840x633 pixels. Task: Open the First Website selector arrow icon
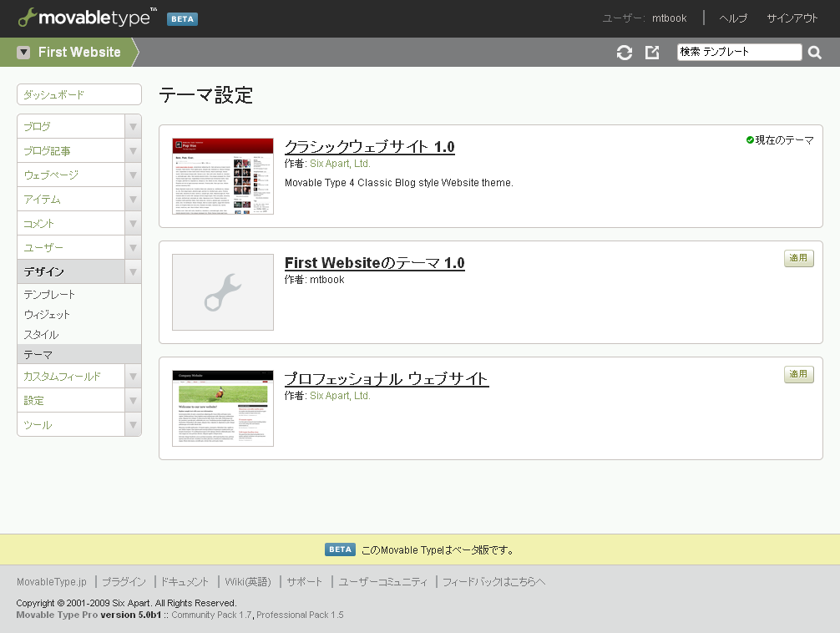click(x=23, y=52)
